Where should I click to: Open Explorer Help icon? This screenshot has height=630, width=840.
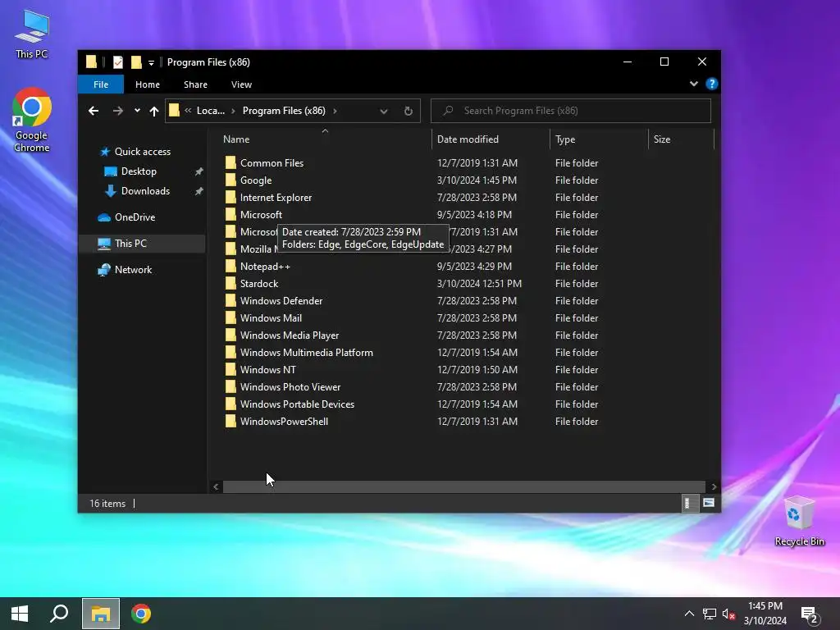coord(711,84)
